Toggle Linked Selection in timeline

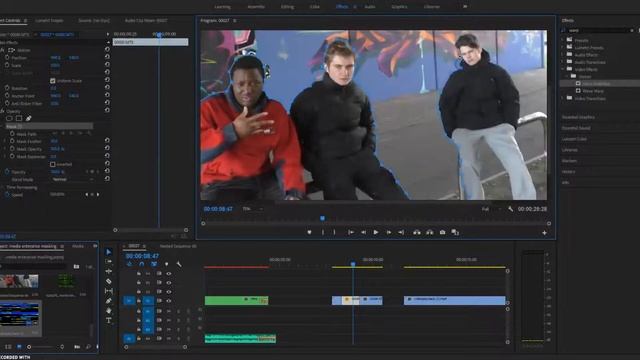(154, 264)
